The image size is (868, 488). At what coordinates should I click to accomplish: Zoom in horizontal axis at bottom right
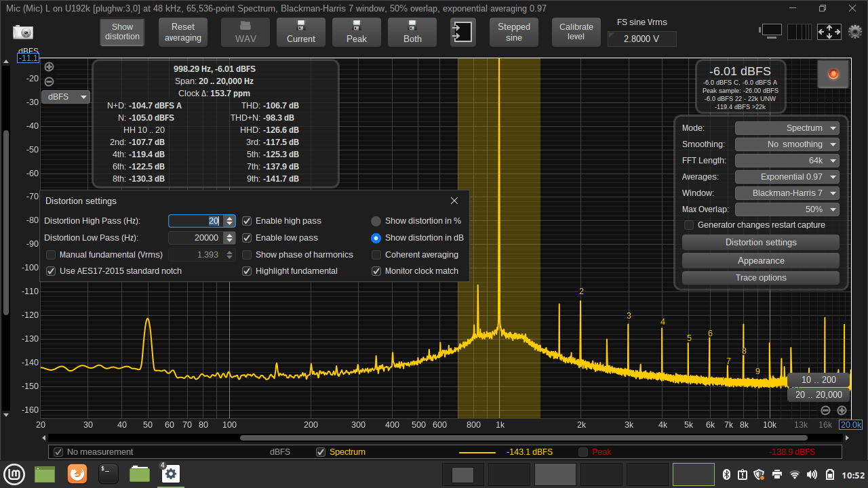(842, 410)
